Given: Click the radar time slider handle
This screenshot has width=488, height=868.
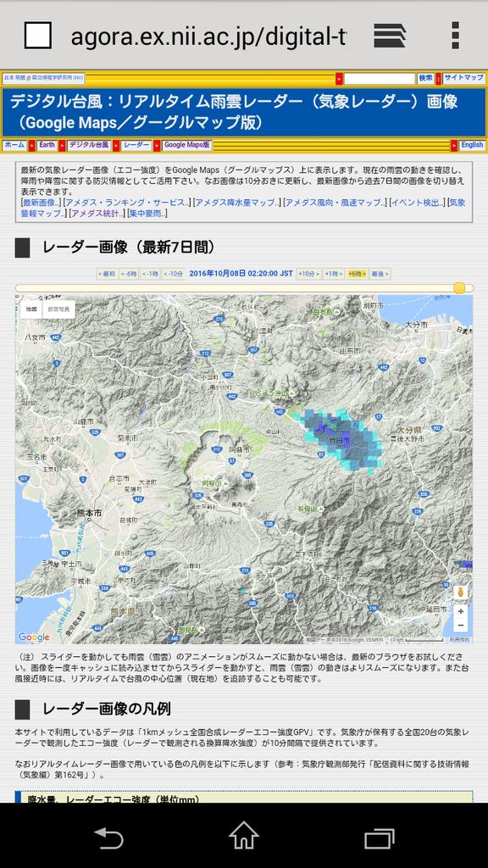Looking at the screenshot, I should coord(458,288).
